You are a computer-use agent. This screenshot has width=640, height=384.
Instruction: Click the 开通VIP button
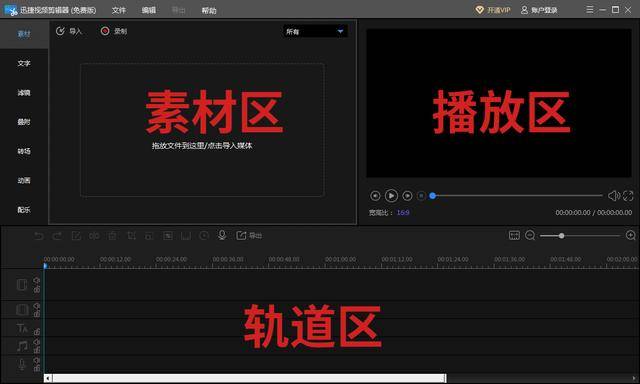point(493,10)
